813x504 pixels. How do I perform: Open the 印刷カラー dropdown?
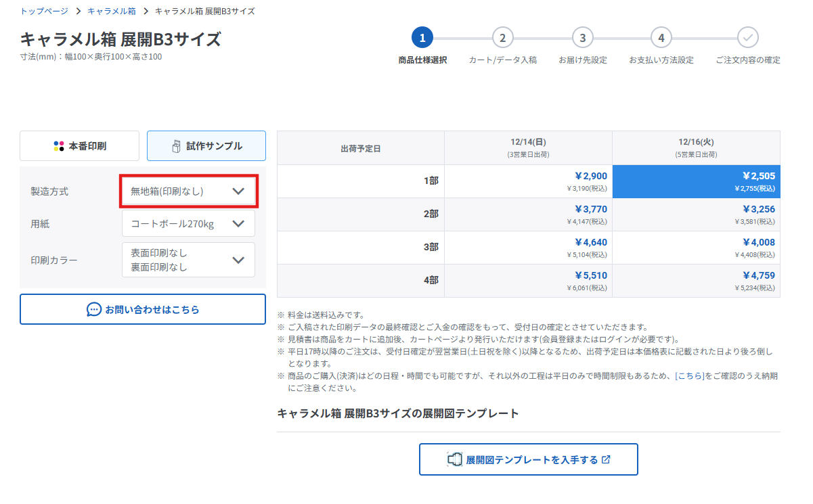pos(188,260)
